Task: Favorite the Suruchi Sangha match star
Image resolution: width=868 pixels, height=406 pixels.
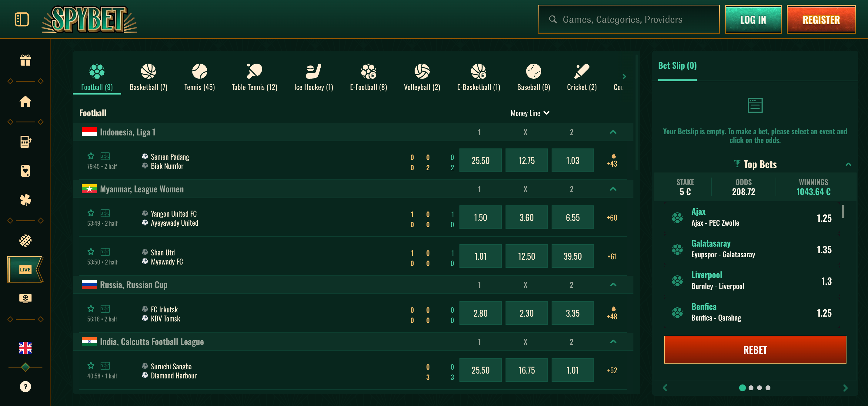Action: pos(91,366)
